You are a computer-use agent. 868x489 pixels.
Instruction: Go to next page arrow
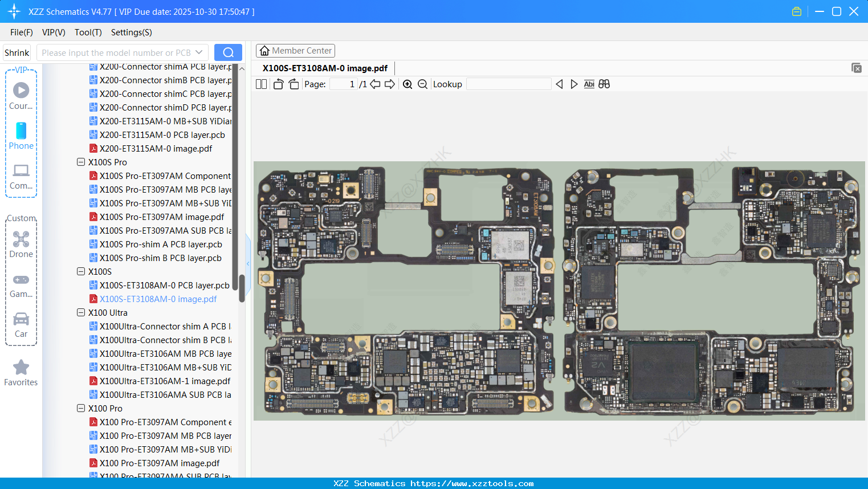pyautogui.click(x=390, y=84)
